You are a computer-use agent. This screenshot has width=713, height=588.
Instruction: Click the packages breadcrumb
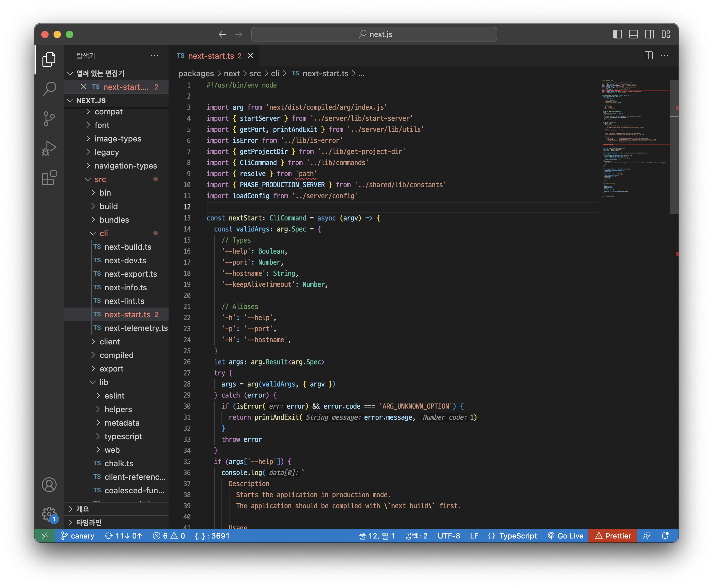pyautogui.click(x=196, y=73)
